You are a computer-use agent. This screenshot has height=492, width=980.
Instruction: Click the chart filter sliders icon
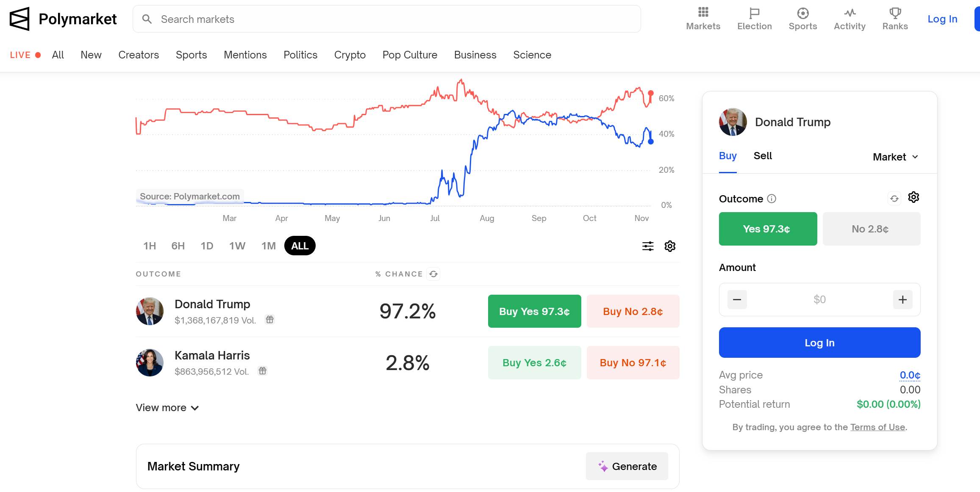coord(647,246)
